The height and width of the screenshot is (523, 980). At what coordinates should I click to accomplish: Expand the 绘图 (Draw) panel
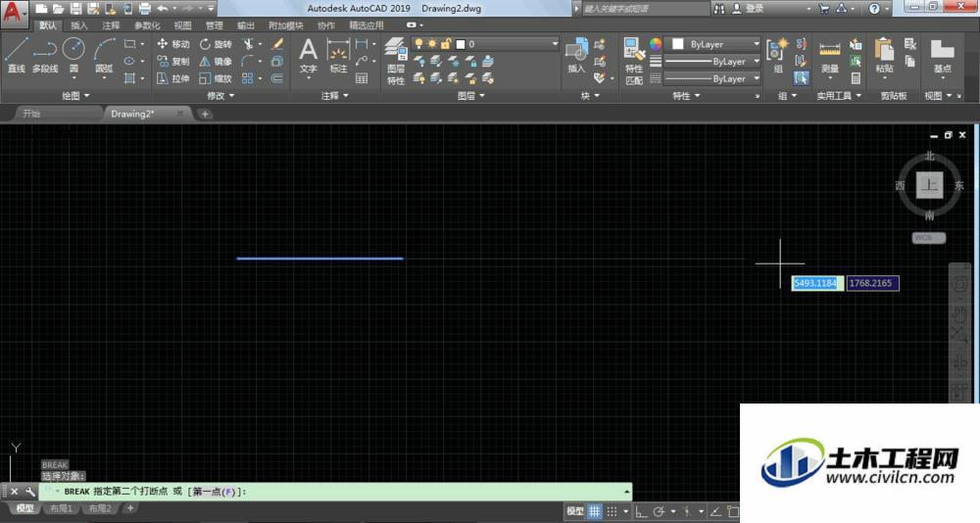coord(75,96)
